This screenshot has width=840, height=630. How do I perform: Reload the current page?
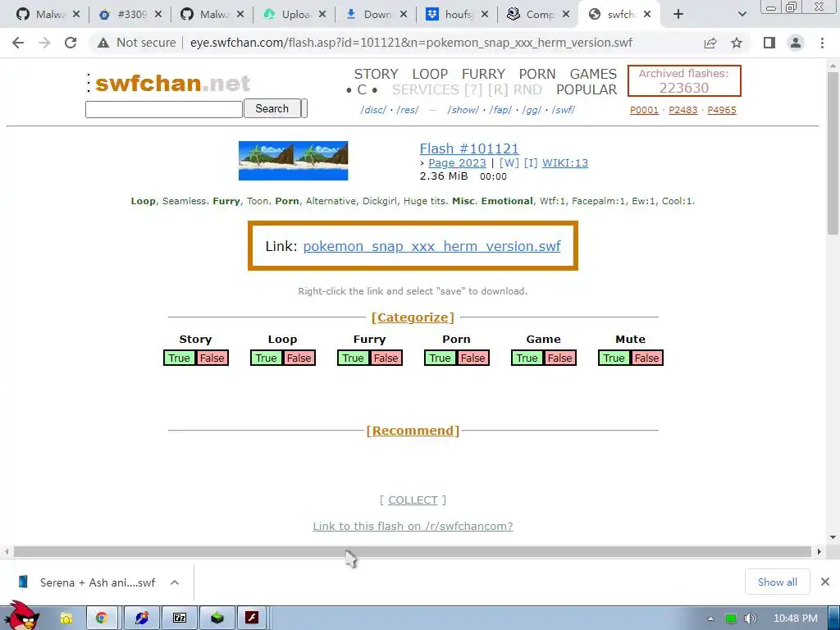(71, 43)
